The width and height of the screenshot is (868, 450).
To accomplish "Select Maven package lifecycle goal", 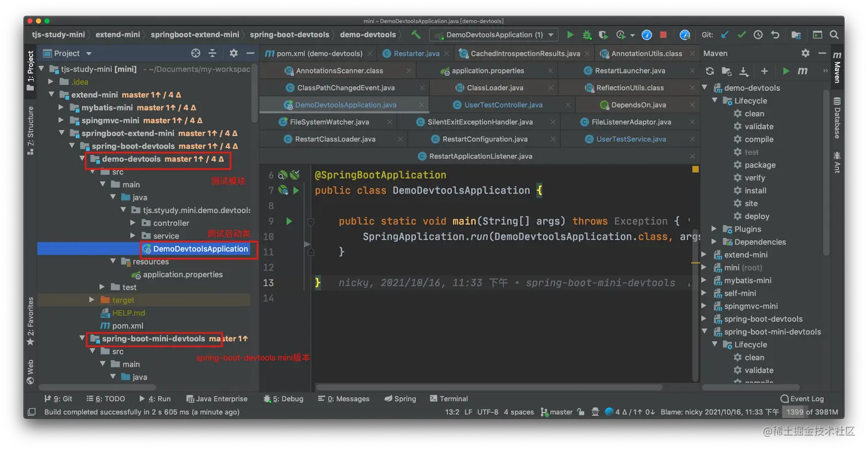I will point(760,165).
